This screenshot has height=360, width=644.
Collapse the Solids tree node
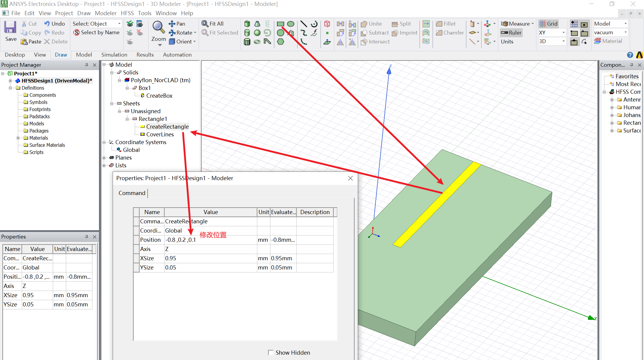tap(112, 73)
